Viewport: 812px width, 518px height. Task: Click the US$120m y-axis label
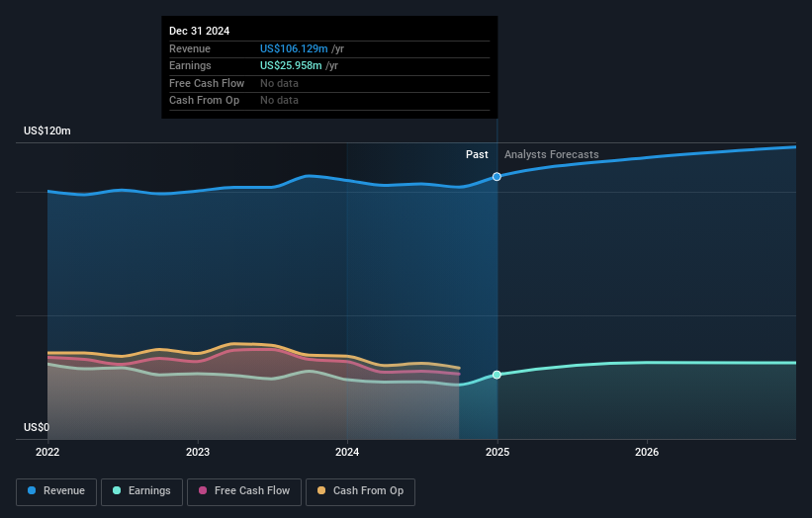click(x=47, y=130)
